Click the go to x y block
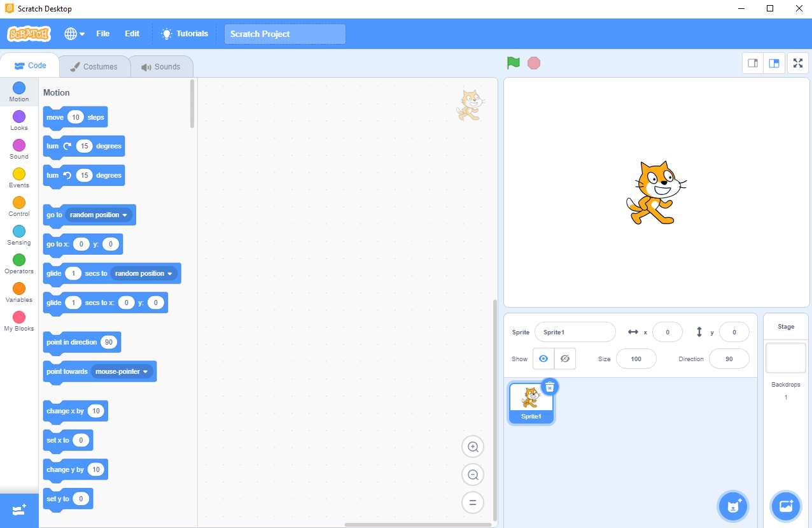 tap(83, 245)
